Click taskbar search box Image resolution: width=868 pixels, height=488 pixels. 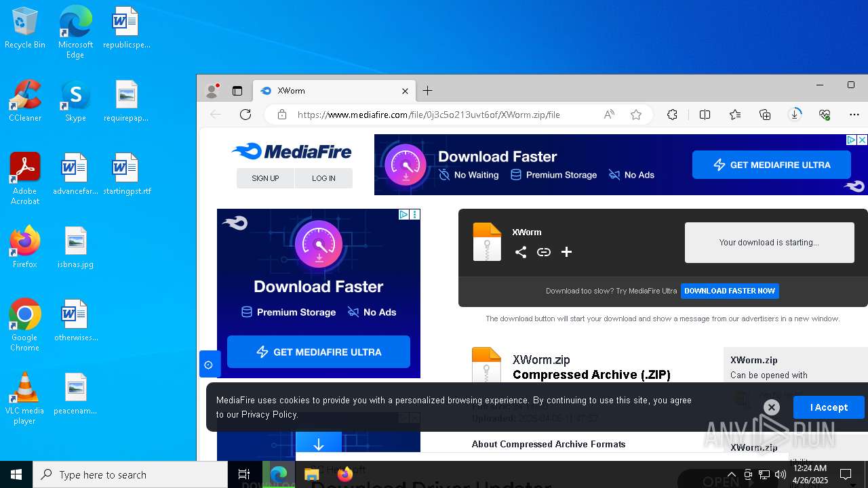(x=130, y=474)
